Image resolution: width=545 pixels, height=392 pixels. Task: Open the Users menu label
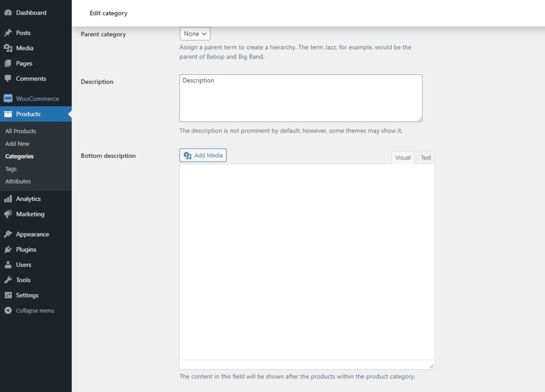[x=23, y=264]
